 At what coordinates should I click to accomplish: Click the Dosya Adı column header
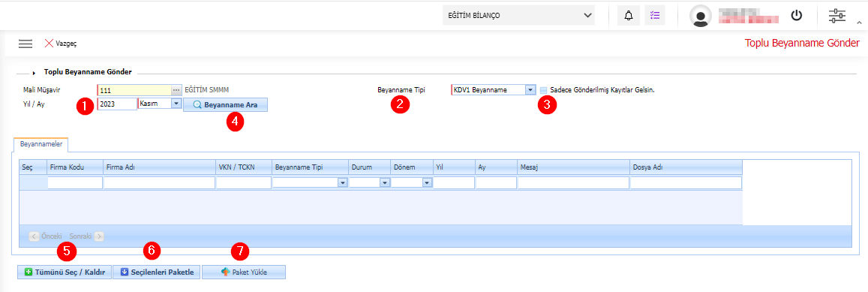[686, 167]
